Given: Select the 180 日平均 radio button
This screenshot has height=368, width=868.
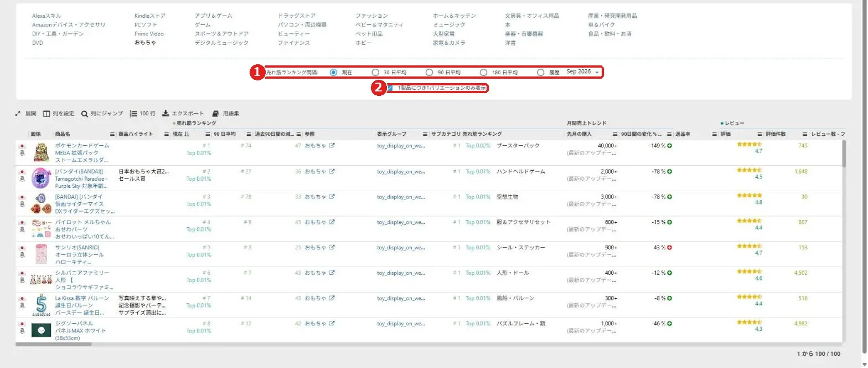Looking at the screenshot, I should point(483,73).
